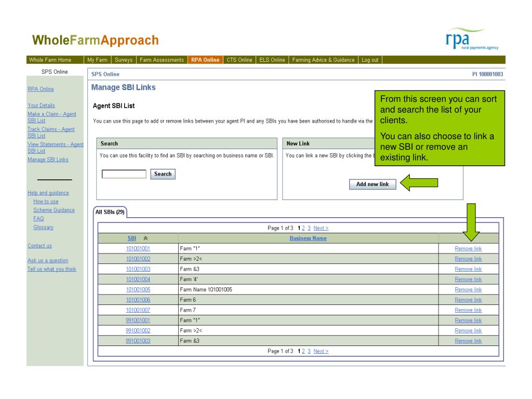
Task: Go to page 3 using the pager above the table
Action: coord(309,228)
